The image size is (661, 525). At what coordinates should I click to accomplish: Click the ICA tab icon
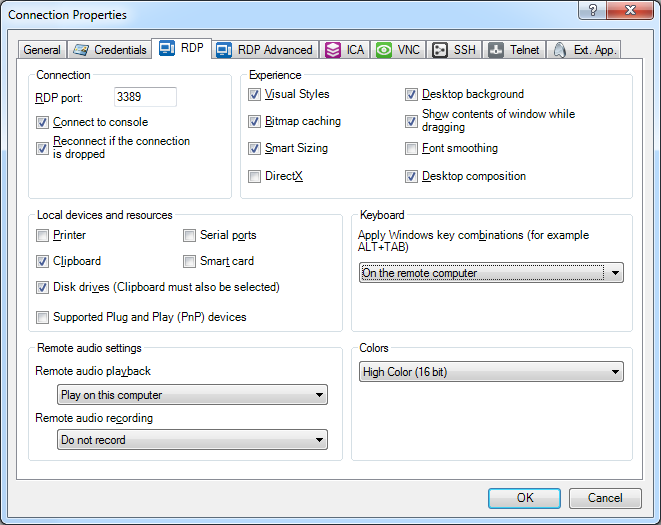tap(333, 50)
